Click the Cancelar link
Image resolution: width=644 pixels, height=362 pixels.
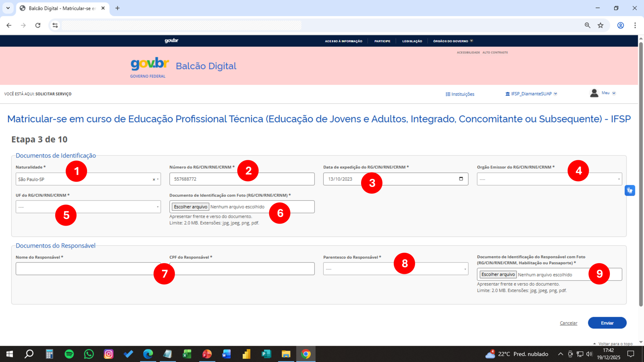pos(568,323)
